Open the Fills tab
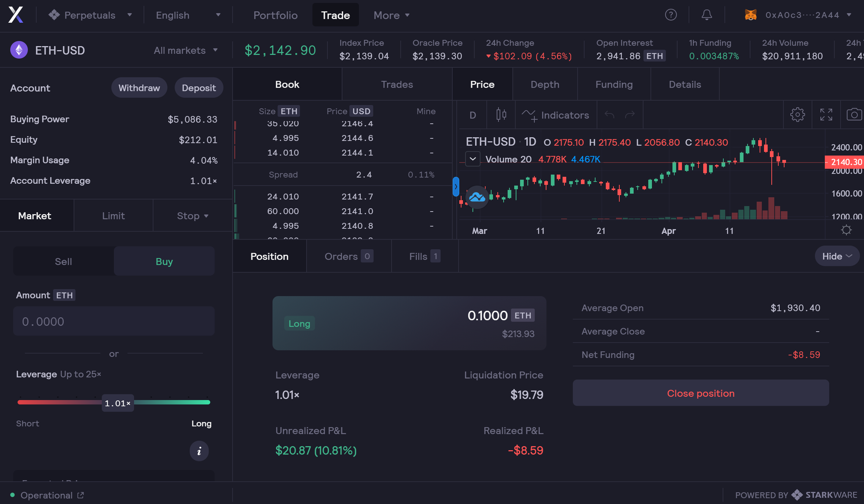Screen dimensions: 864x504 [425, 256]
